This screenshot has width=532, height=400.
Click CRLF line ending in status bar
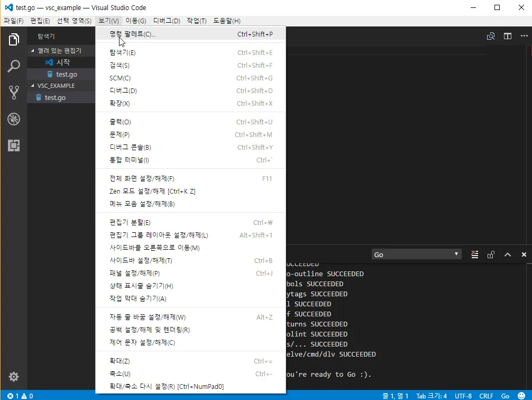(486, 396)
